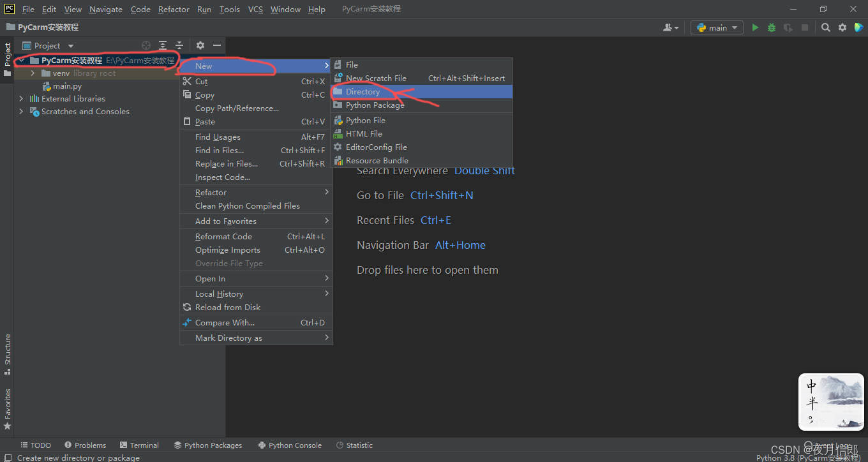Expand Mark Directory as submenu

[255, 338]
